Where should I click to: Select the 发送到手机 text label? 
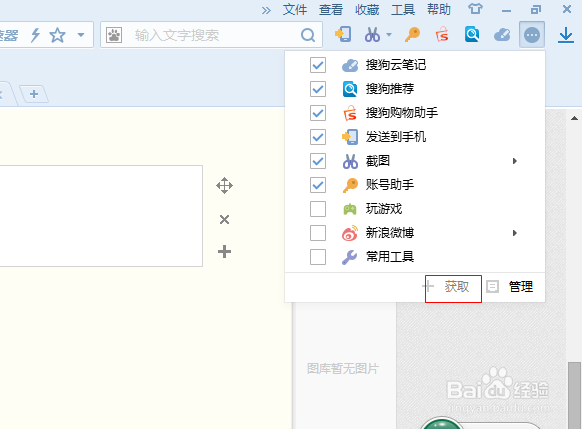(396, 137)
